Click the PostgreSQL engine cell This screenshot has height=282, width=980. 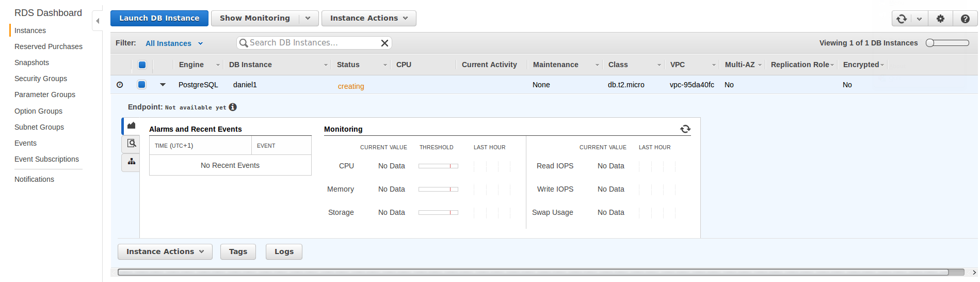coord(198,85)
